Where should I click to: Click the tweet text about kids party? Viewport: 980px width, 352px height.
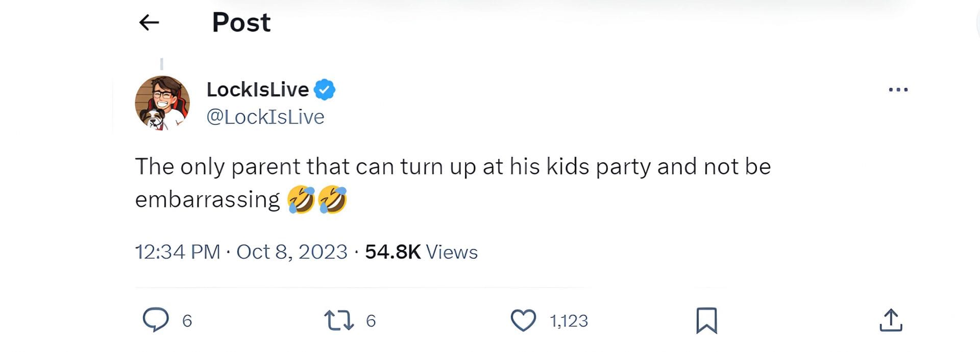tap(452, 167)
